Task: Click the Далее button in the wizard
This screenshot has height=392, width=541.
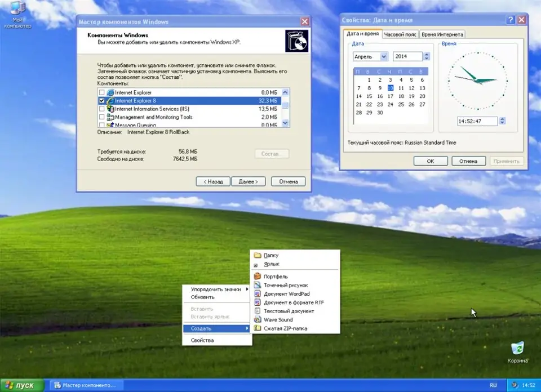Action: (x=249, y=181)
